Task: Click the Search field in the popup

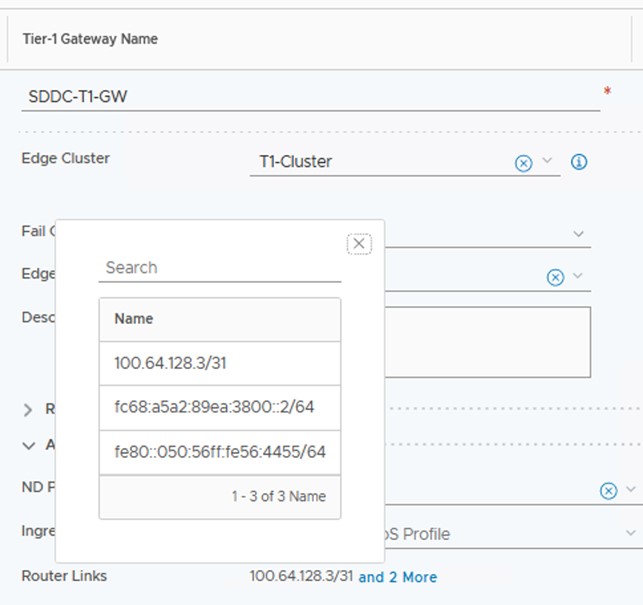Action: 220,268
